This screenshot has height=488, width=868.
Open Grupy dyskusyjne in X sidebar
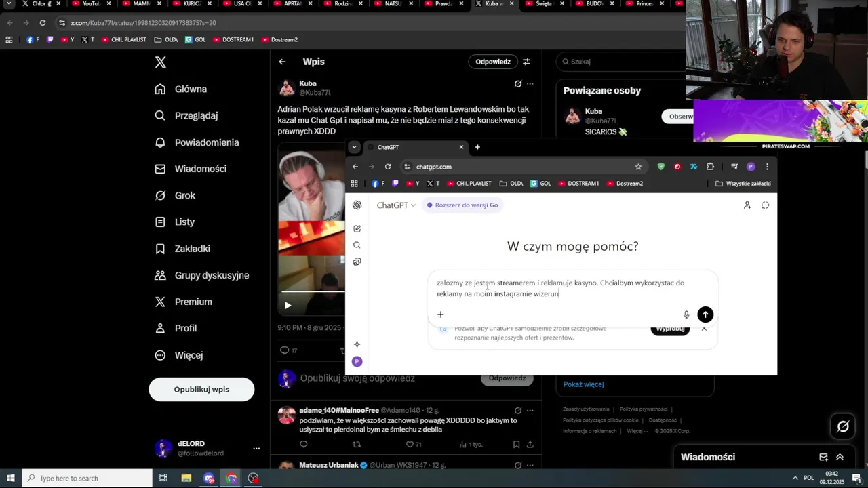(x=202, y=275)
